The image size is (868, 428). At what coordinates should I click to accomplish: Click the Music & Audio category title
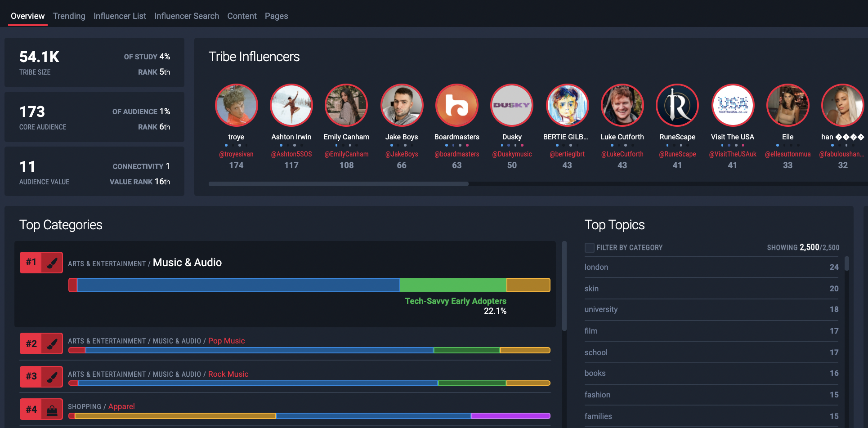point(187,263)
